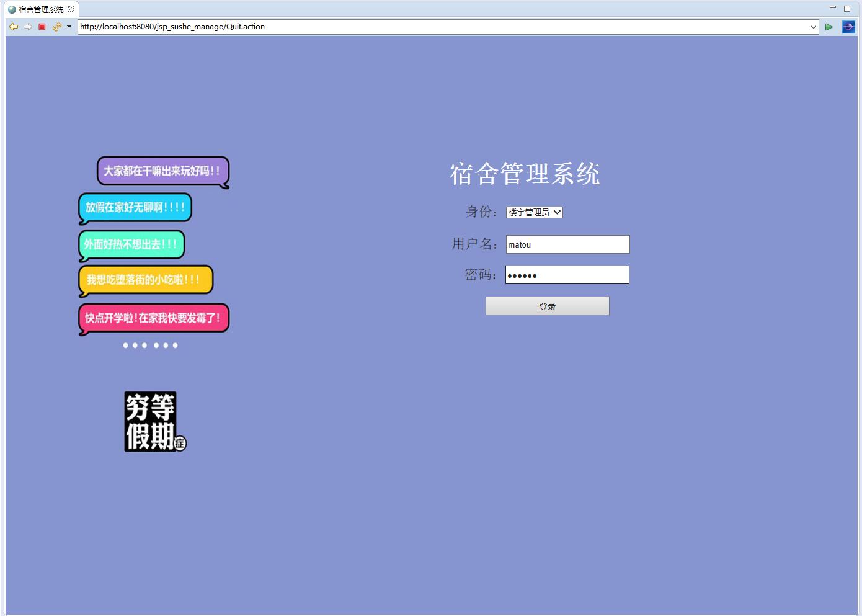Viewport: 862px width, 616px height.
Task: Click the '放假在家好无聊啊' blue bubble
Action: click(134, 207)
